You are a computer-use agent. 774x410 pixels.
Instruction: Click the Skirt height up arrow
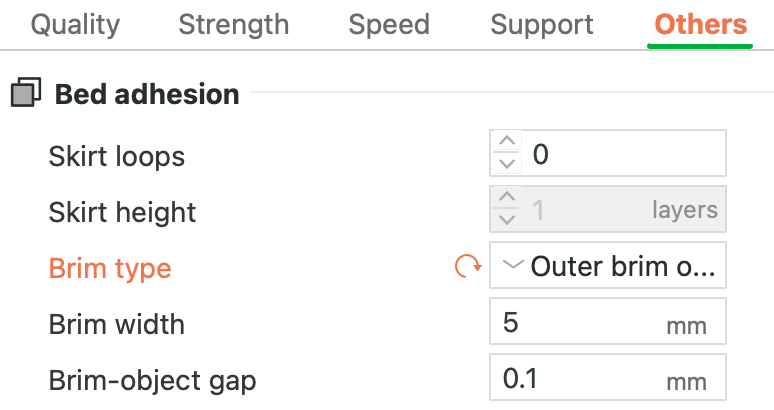[x=507, y=197]
